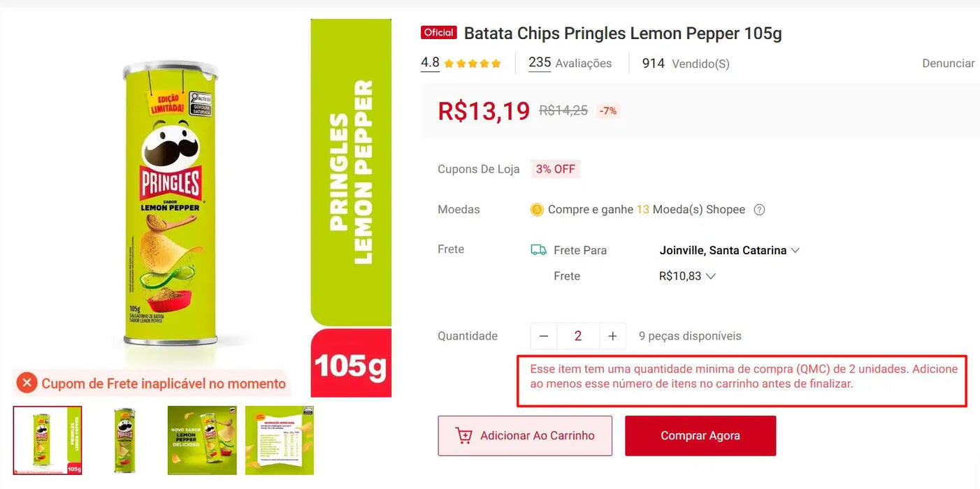
Task: Increase quantity with the plus button
Action: tap(612, 336)
